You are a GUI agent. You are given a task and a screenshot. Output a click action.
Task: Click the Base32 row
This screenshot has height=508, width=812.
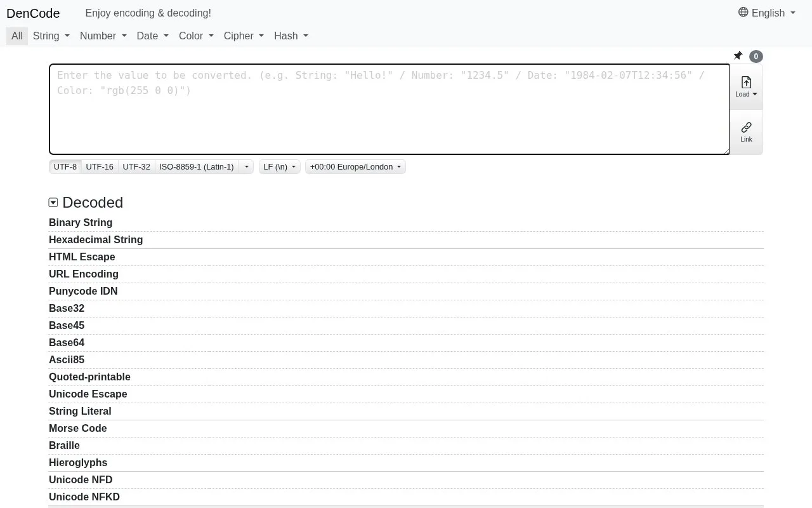406,309
